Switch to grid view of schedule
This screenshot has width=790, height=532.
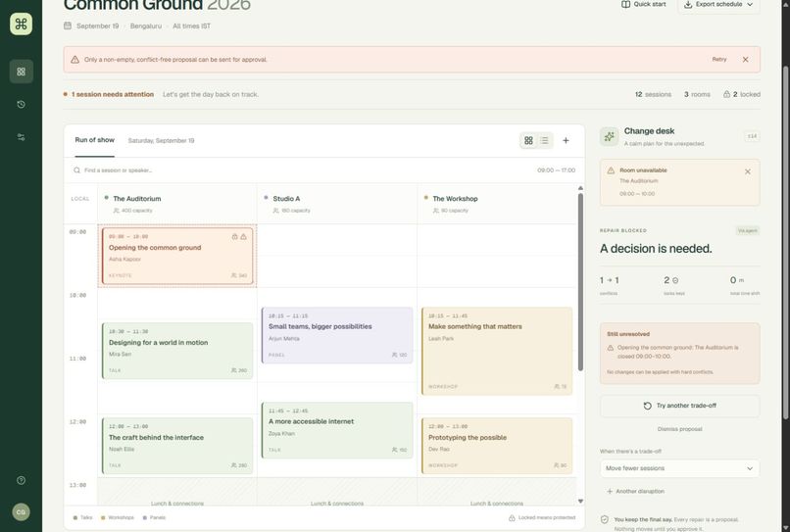pos(528,140)
